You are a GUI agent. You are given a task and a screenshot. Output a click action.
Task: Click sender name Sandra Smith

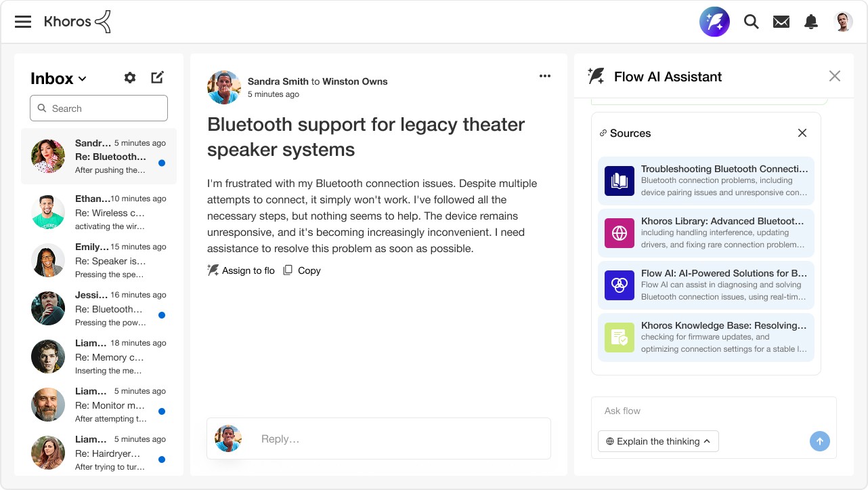tap(278, 81)
